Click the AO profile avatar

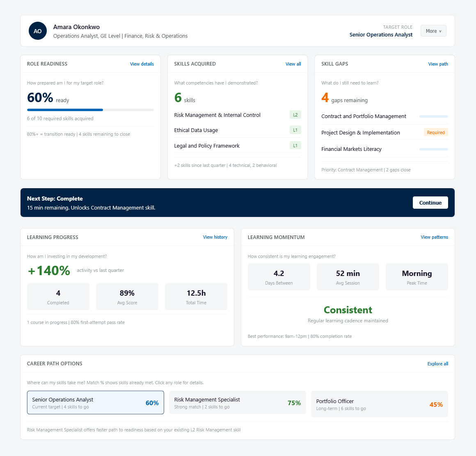pyautogui.click(x=37, y=31)
